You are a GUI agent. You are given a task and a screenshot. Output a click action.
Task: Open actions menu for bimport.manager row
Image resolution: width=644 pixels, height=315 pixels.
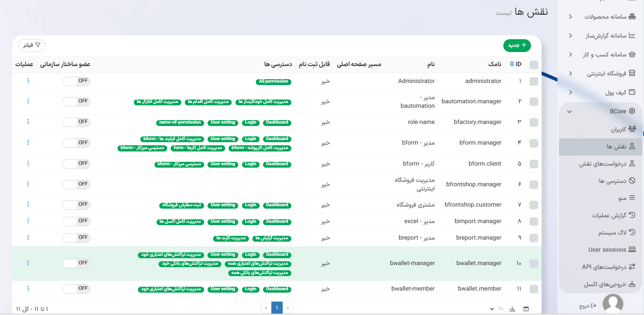[x=28, y=221]
